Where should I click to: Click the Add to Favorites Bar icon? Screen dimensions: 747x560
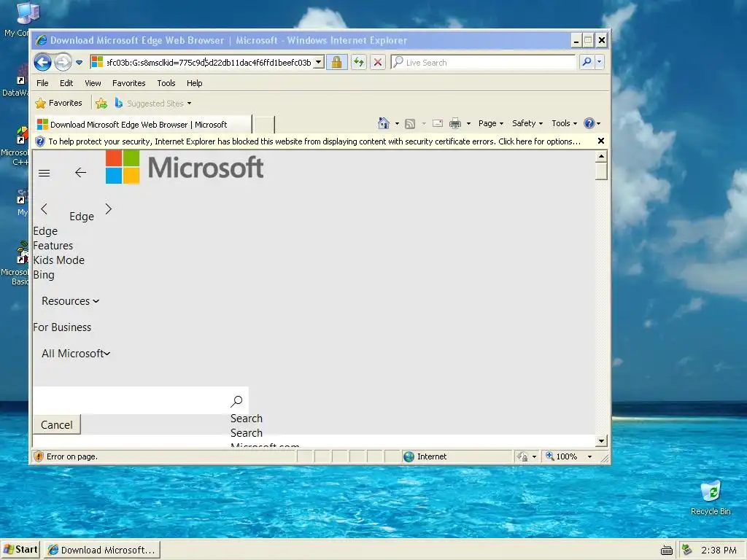point(101,103)
